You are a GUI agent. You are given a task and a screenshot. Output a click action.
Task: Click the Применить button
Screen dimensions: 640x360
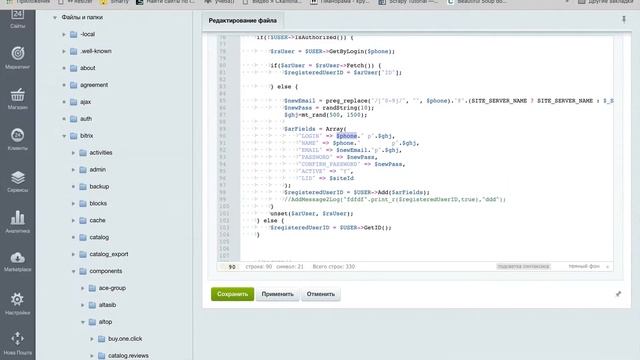coord(278,294)
